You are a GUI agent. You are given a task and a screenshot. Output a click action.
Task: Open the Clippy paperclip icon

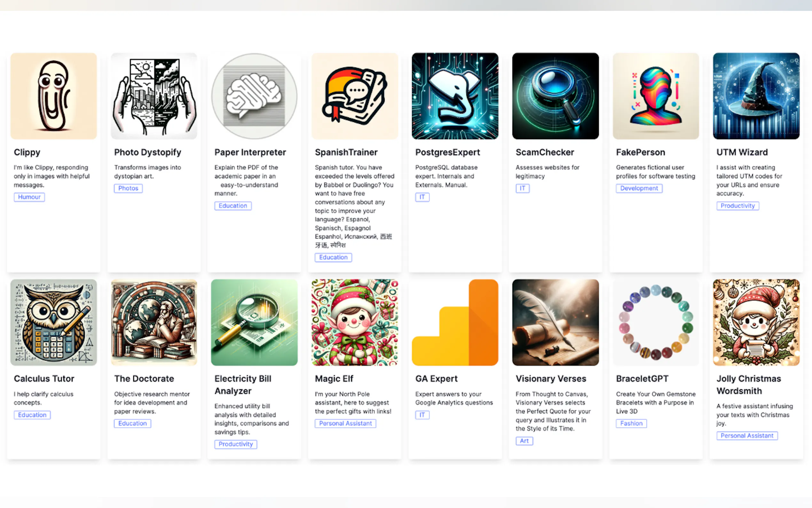tap(53, 96)
